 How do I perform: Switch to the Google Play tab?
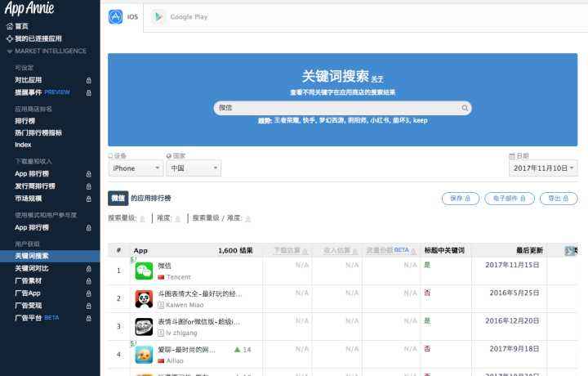coord(179,17)
